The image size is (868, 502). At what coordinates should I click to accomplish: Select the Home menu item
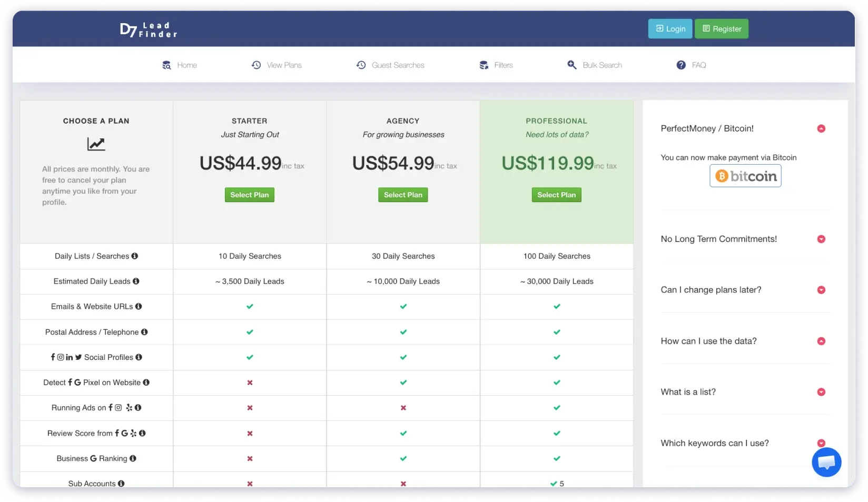tap(186, 65)
